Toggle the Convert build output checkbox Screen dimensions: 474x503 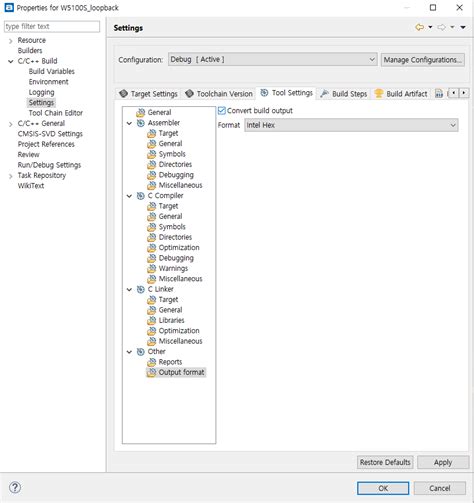tap(222, 110)
